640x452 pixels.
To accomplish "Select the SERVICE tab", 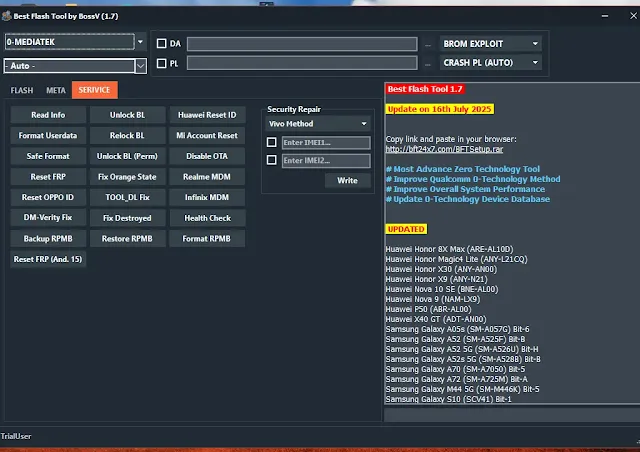I will point(94,90).
